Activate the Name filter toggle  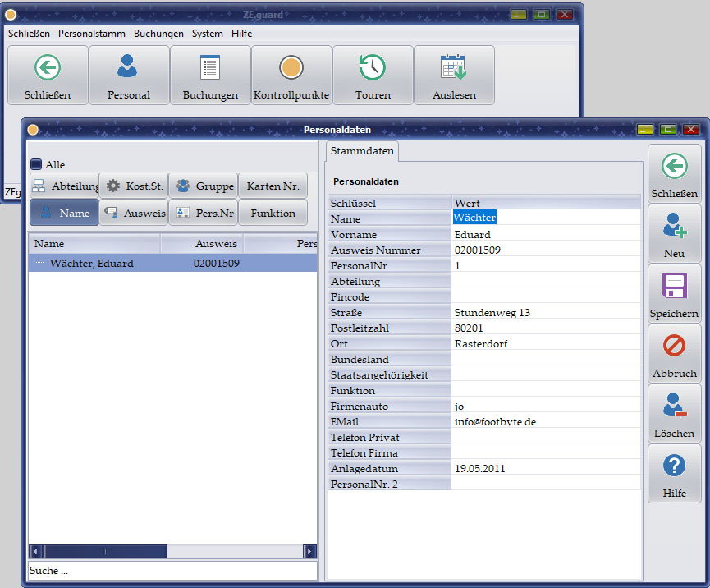coord(64,213)
